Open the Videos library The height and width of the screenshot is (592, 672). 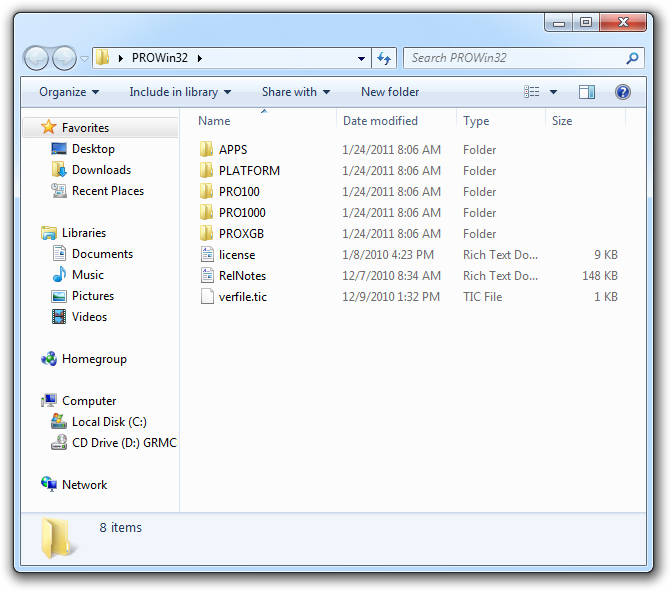coord(79,317)
